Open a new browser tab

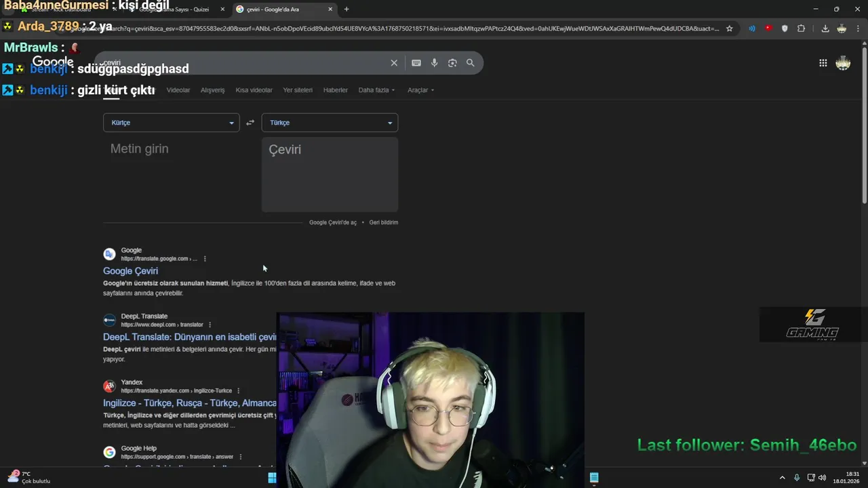click(x=347, y=9)
